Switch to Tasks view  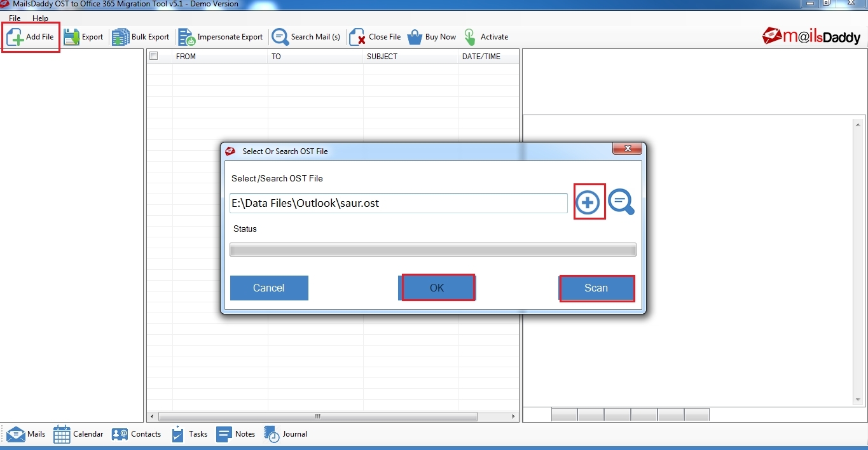point(189,434)
